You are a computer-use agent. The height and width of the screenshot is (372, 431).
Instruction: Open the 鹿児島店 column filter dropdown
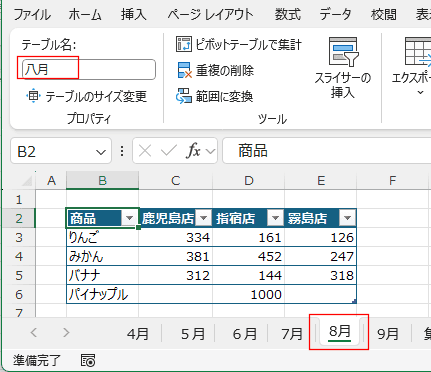pyautogui.click(x=203, y=218)
